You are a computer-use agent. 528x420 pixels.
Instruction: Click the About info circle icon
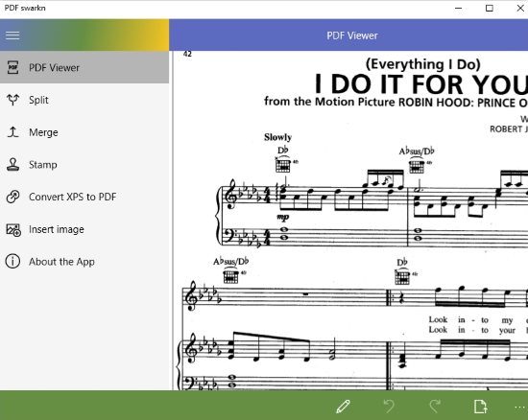[12, 261]
